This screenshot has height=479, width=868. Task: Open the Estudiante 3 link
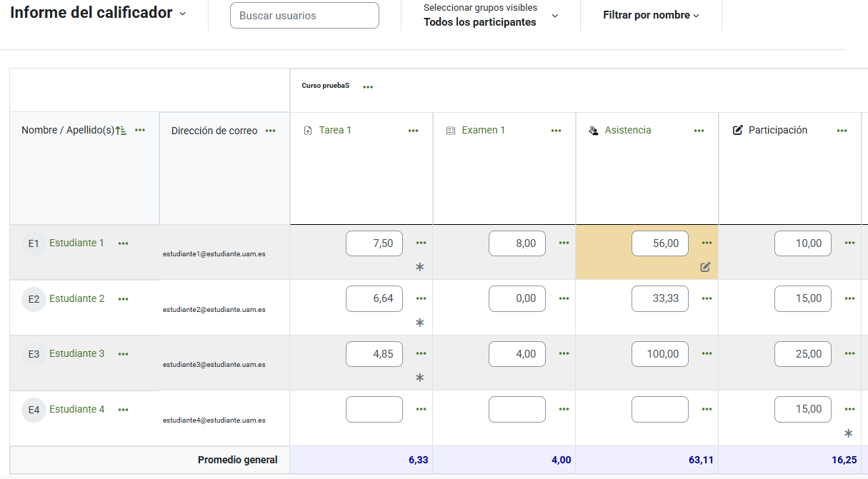(76, 353)
